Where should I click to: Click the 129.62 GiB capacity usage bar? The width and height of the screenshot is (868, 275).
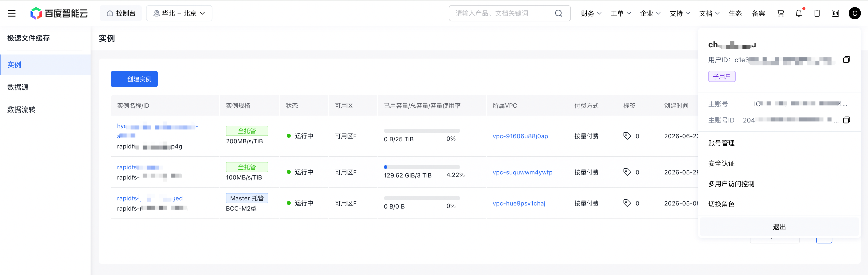click(422, 167)
